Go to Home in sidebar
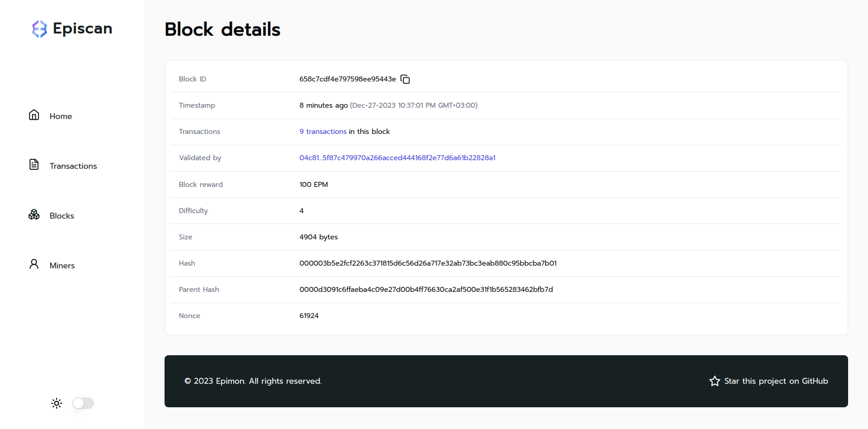The height and width of the screenshot is (429, 868). (x=61, y=116)
